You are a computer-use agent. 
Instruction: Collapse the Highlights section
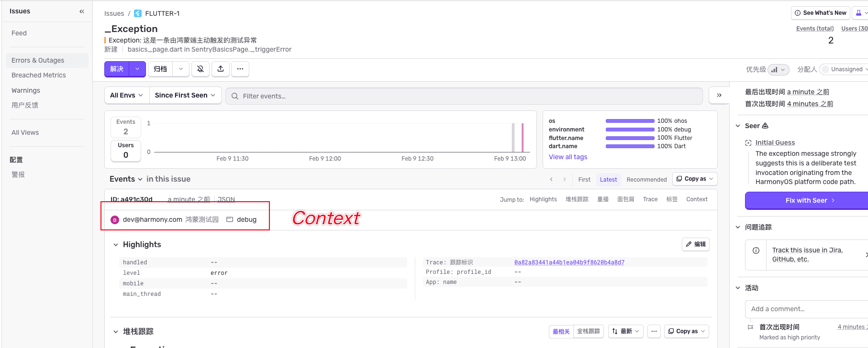point(115,245)
